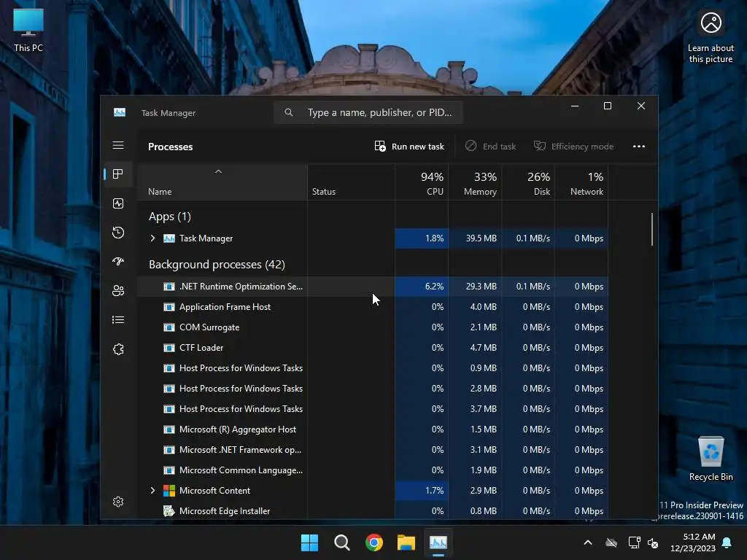Open the Services page icon in sidebar
747x560 pixels.
point(118,349)
